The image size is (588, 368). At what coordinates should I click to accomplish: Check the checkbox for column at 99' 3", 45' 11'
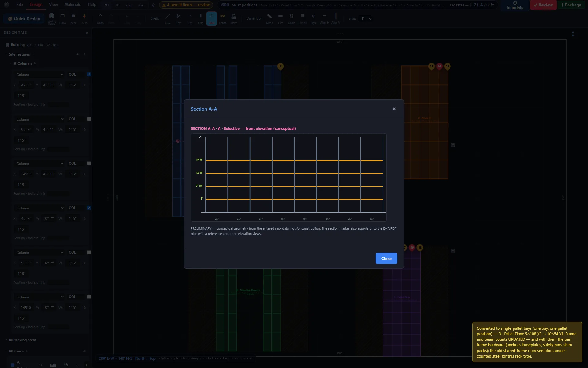[x=89, y=119]
